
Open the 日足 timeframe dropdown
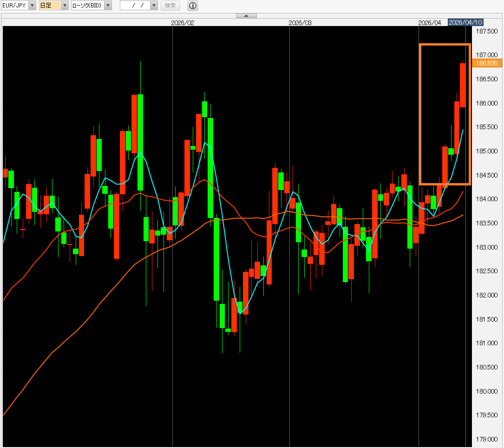point(65,6)
